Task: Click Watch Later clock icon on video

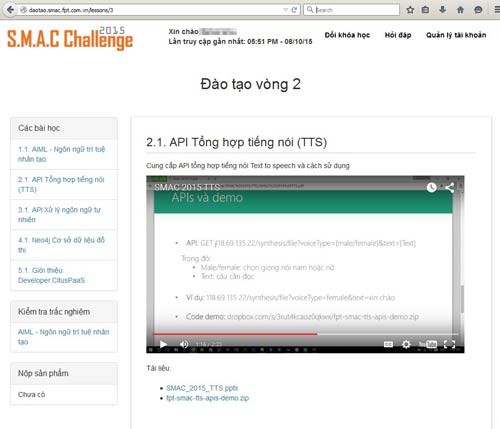Action: pos(431,187)
